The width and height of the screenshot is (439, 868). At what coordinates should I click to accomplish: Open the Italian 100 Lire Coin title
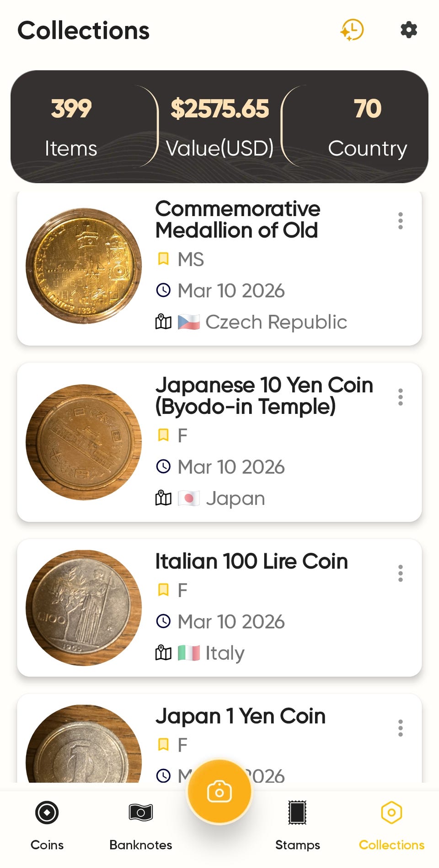(252, 561)
